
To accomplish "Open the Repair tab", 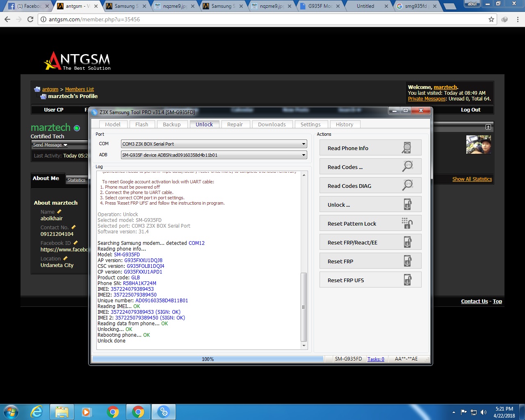I will coord(235,124).
